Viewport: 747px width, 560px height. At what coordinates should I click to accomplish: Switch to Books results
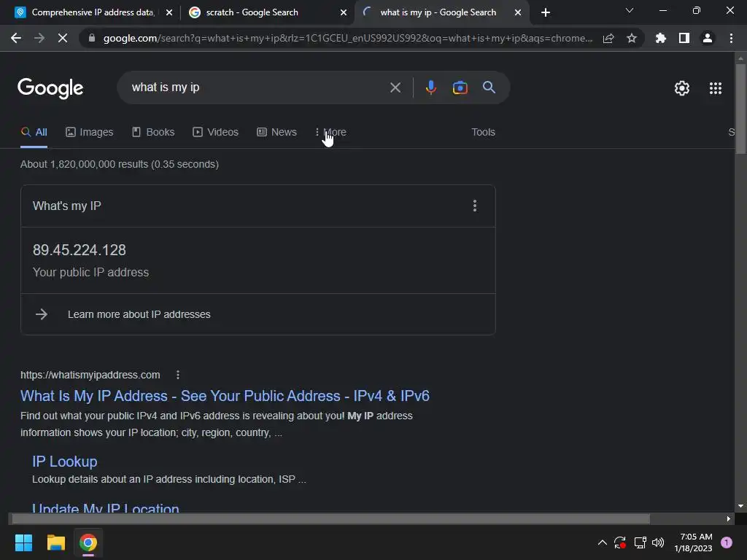(153, 132)
